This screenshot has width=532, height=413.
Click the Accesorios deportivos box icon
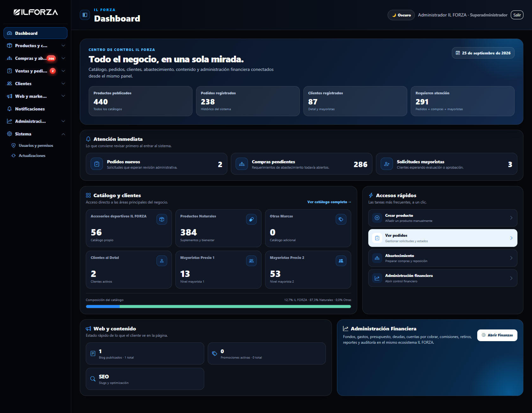click(x=162, y=219)
